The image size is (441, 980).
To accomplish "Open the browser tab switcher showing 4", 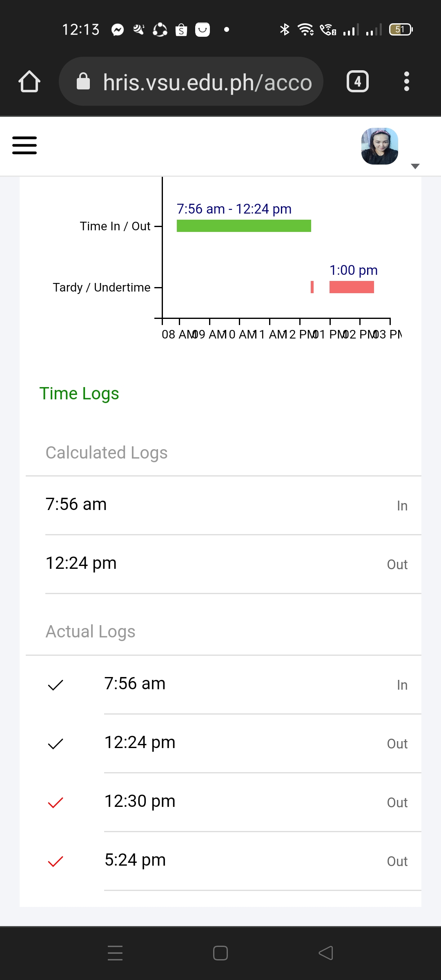I will point(357,82).
